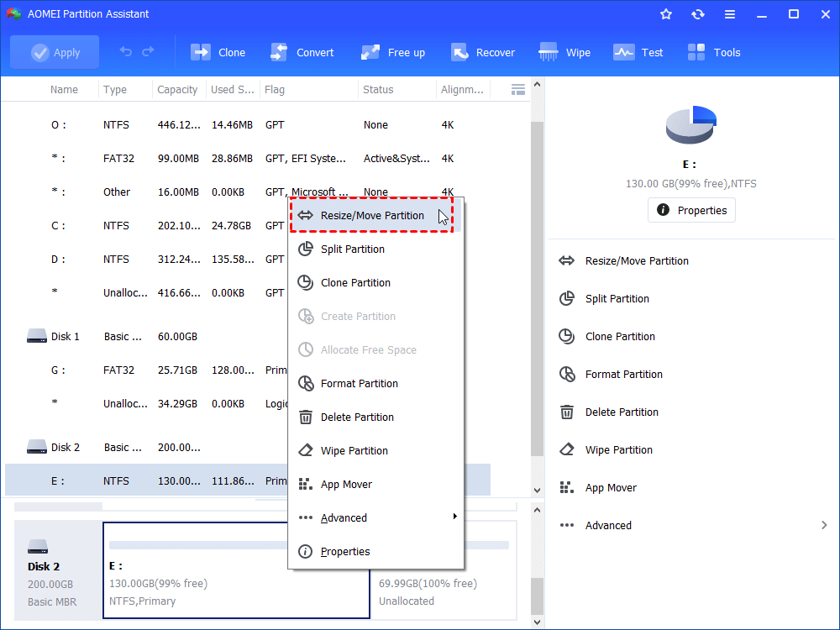Screen dimensions: 840x630
Task: Click the Disk 2 drive icon in the partition list
Action: pos(37,447)
